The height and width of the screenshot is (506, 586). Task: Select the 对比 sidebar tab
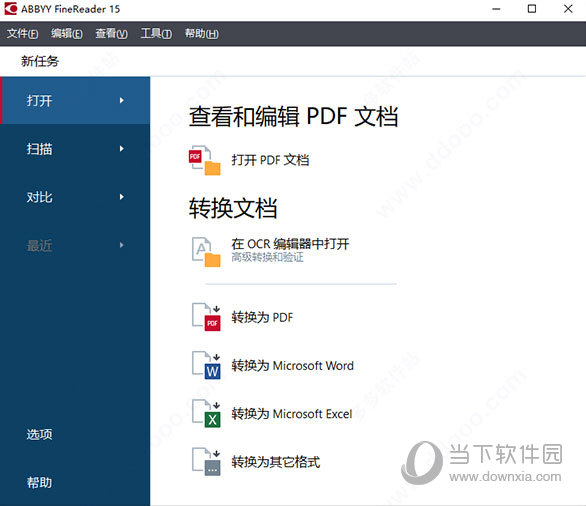[75, 197]
